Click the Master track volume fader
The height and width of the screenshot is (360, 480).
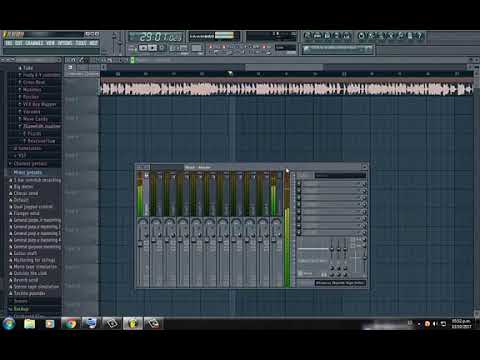coord(141,244)
